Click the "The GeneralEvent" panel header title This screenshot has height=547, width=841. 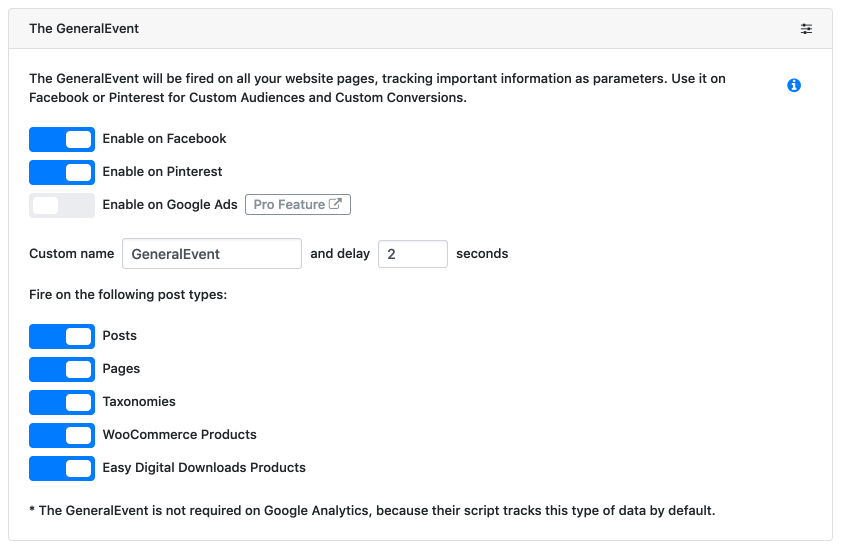tap(84, 28)
